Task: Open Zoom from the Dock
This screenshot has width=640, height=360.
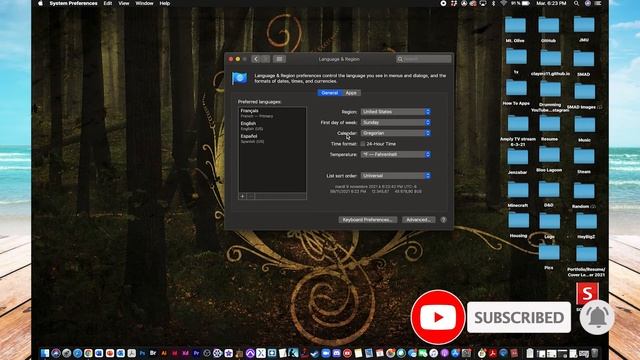Action: tap(326, 353)
